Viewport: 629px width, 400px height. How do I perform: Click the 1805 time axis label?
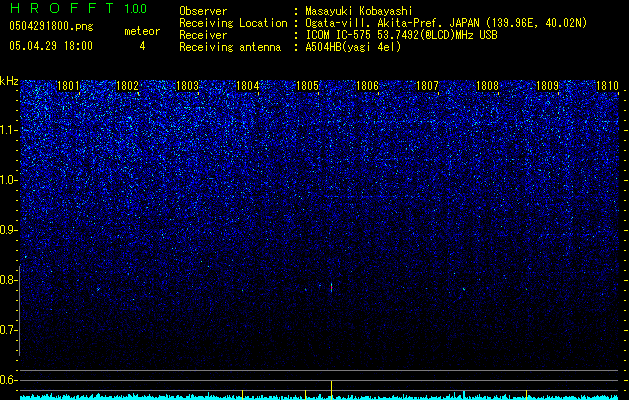pos(307,85)
